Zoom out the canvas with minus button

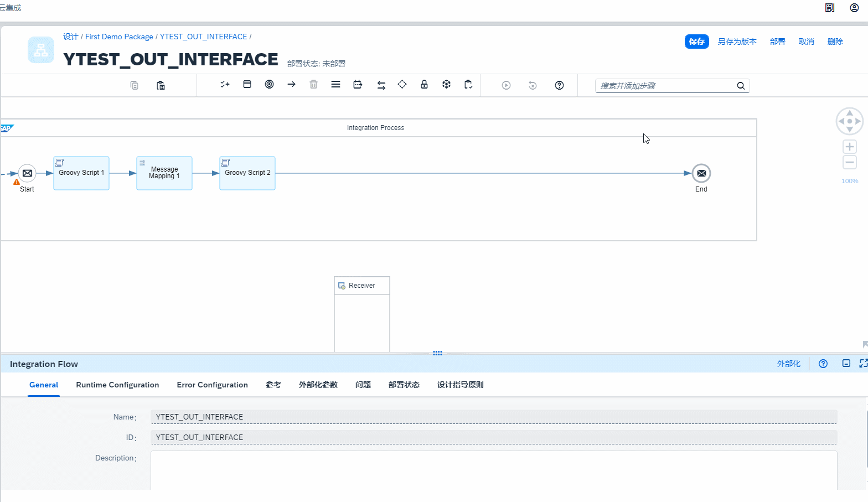click(x=849, y=162)
